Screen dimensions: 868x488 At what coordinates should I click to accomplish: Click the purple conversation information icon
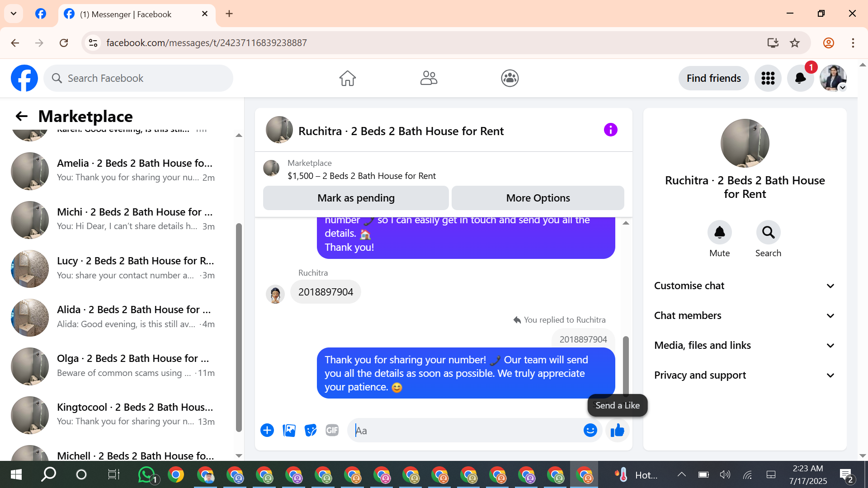coord(610,130)
